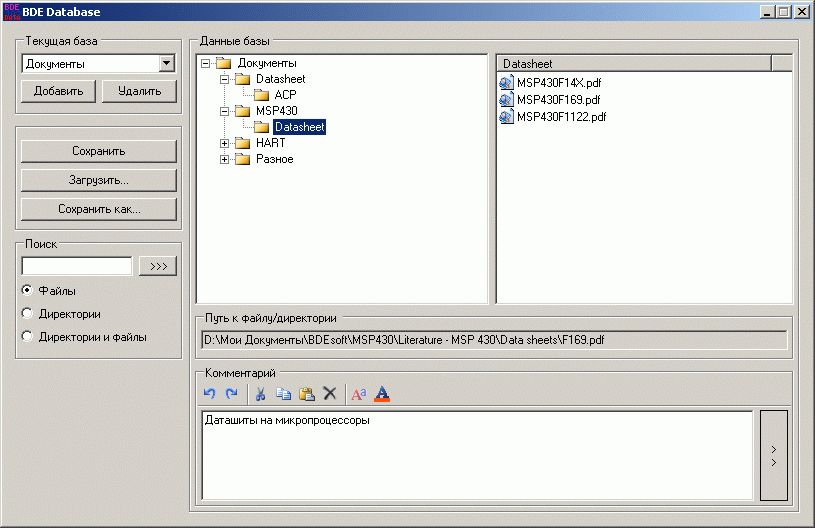Select file name MSP430F1122.pdf

coord(561,117)
